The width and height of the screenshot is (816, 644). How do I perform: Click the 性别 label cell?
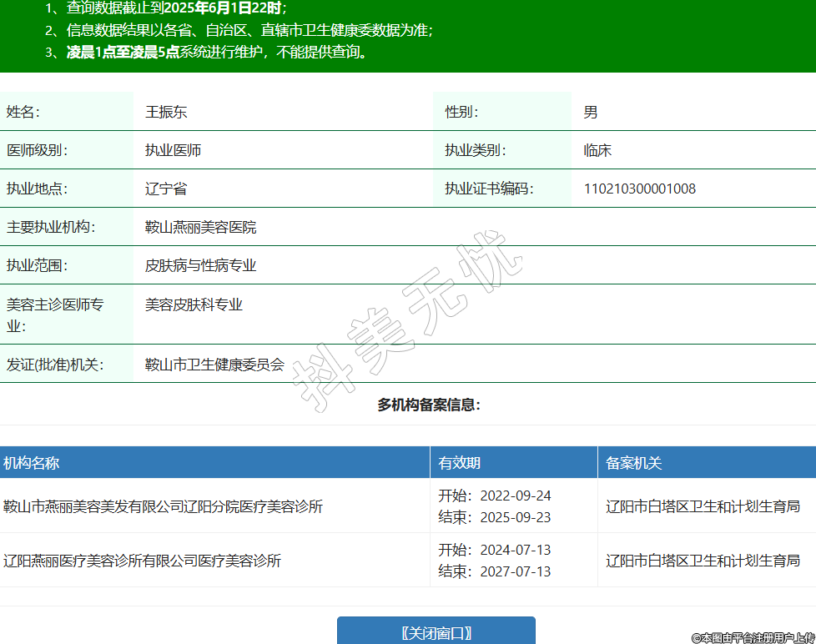pyautogui.click(x=461, y=112)
